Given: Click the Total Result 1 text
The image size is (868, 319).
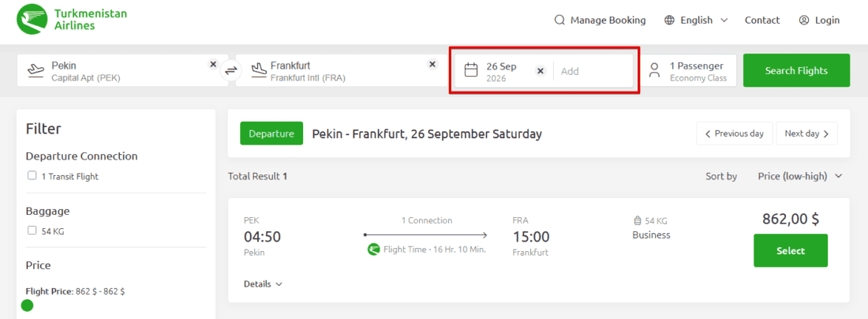Looking at the screenshot, I should tap(257, 177).
